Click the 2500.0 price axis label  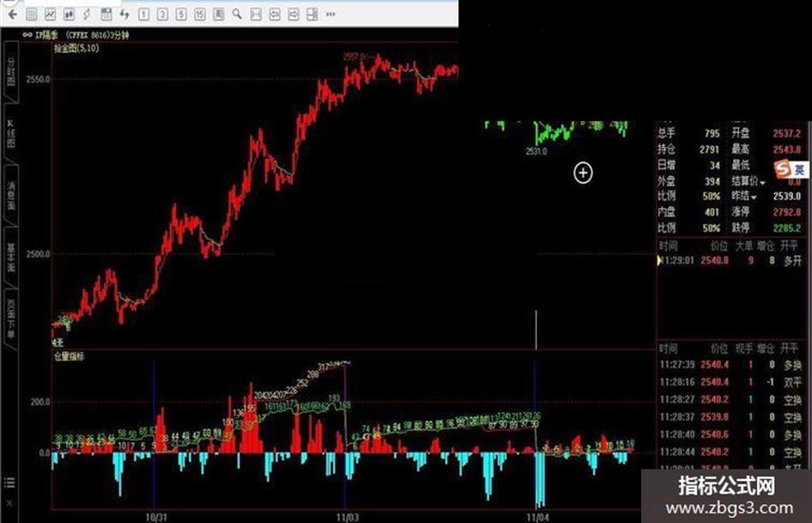(x=38, y=254)
